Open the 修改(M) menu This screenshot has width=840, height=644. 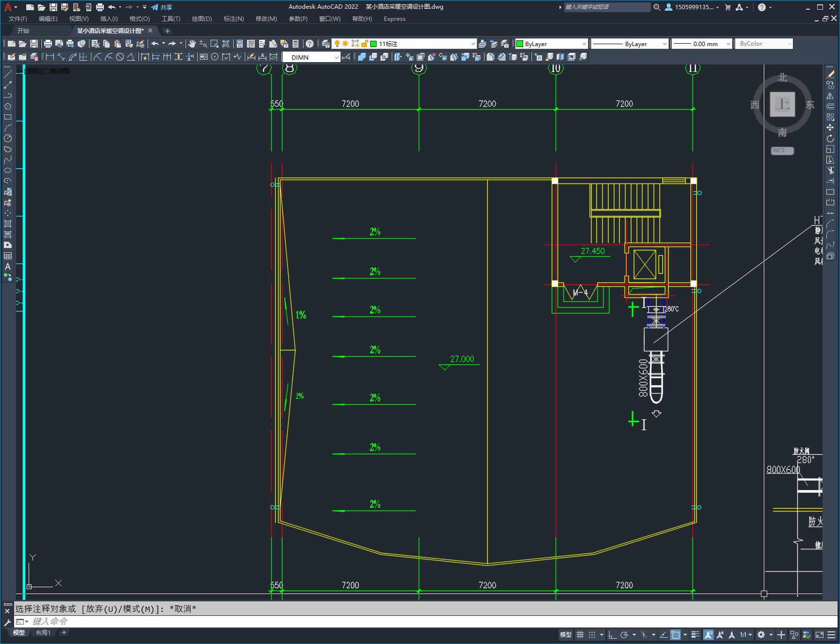click(266, 19)
